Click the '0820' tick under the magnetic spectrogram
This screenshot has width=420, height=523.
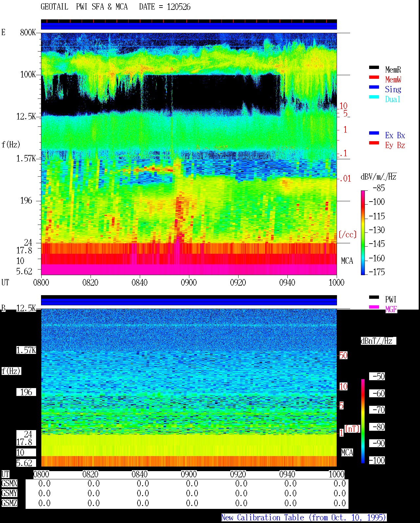tap(90, 474)
